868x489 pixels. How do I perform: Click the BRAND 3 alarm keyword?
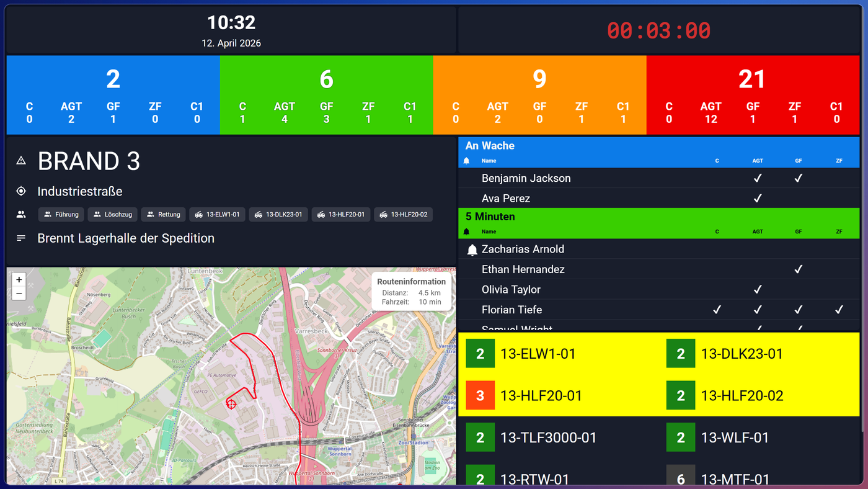[x=89, y=161]
